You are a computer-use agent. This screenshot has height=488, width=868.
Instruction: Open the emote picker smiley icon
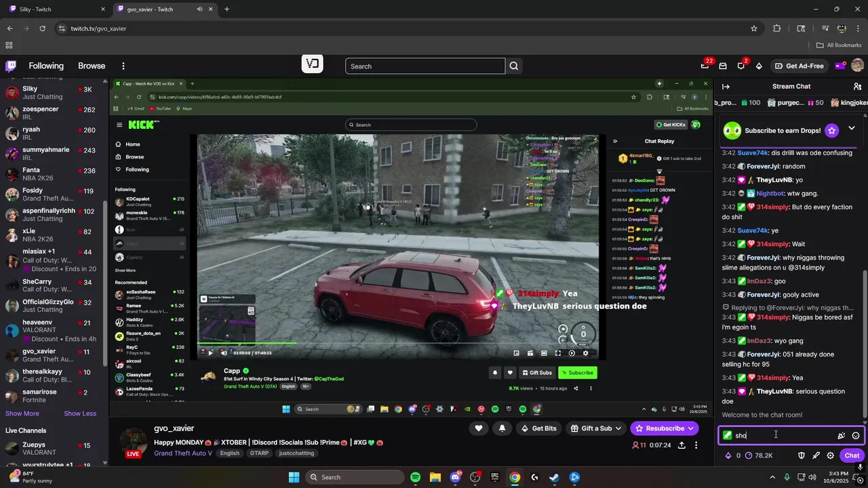pyautogui.click(x=856, y=436)
